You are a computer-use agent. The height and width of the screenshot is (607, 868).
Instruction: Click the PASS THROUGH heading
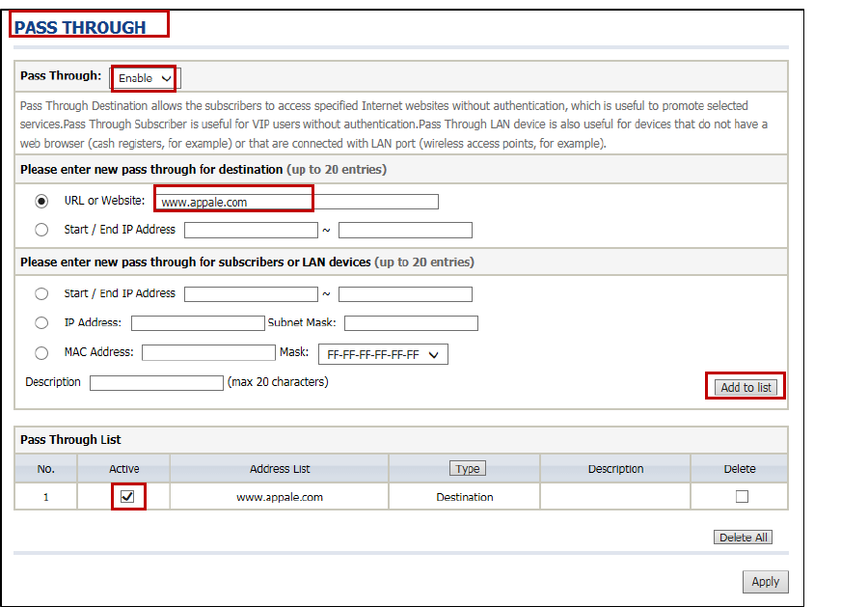[x=80, y=28]
